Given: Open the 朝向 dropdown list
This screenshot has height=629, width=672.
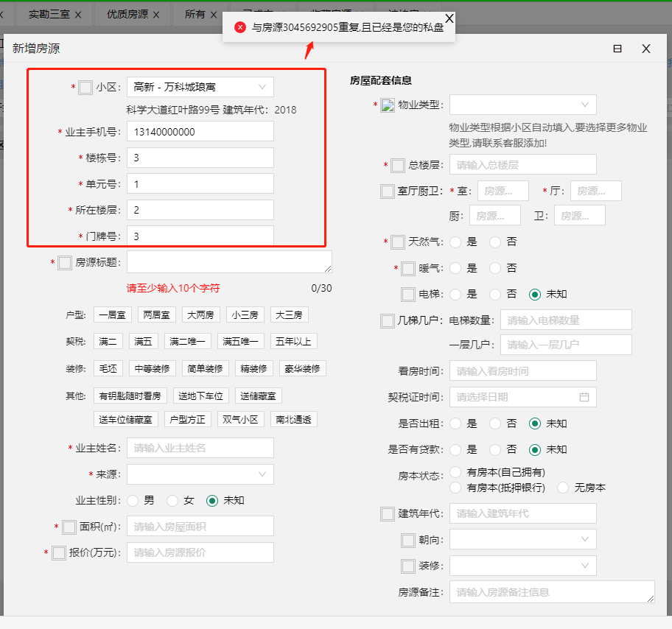Looking at the screenshot, I should [x=522, y=540].
